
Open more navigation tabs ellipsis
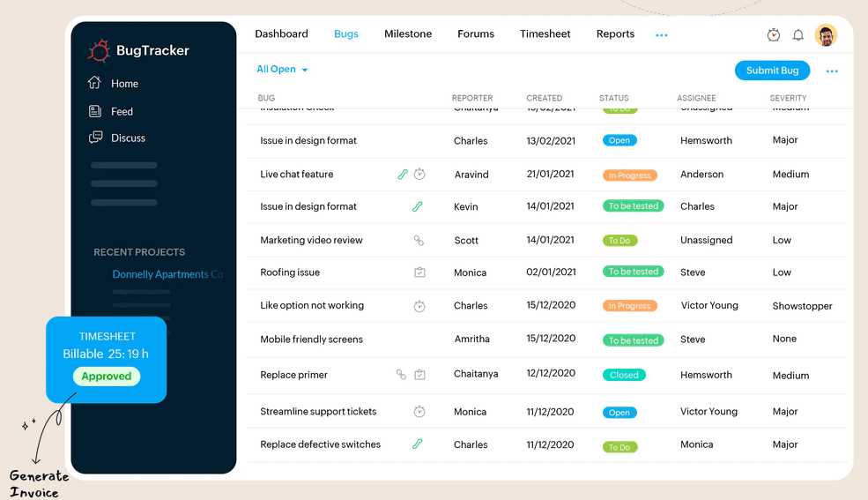click(x=662, y=35)
